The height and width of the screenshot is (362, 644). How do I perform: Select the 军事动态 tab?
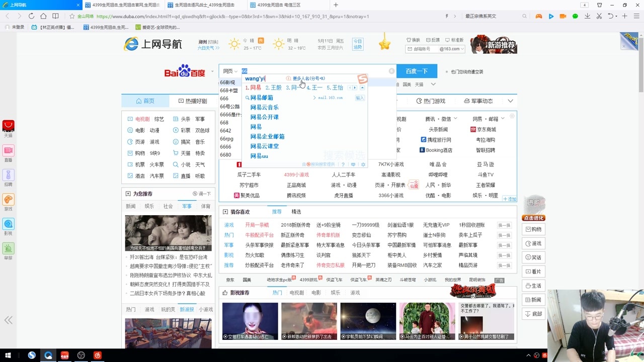(x=478, y=101)
